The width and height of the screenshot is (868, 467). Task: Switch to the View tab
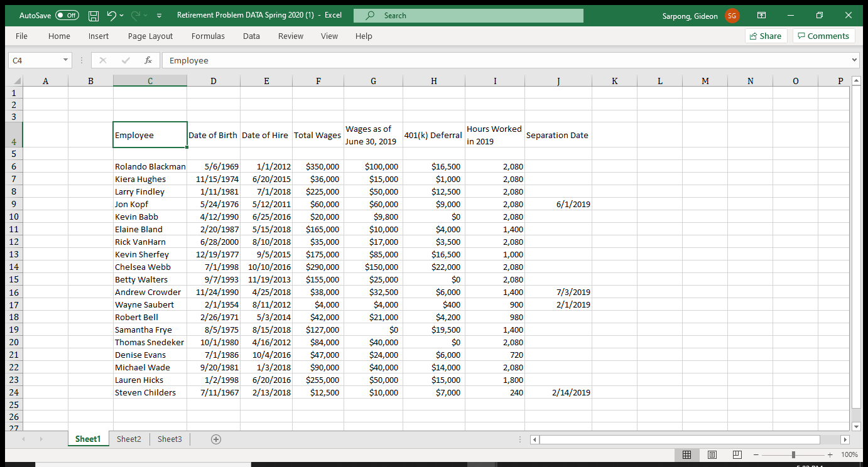coord(329,36)
